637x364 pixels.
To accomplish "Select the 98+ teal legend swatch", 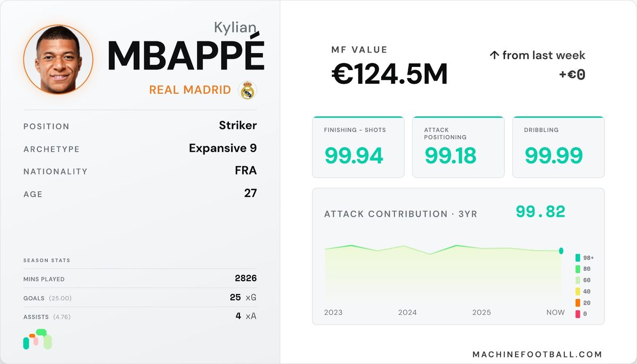I will tap(578, 258).
